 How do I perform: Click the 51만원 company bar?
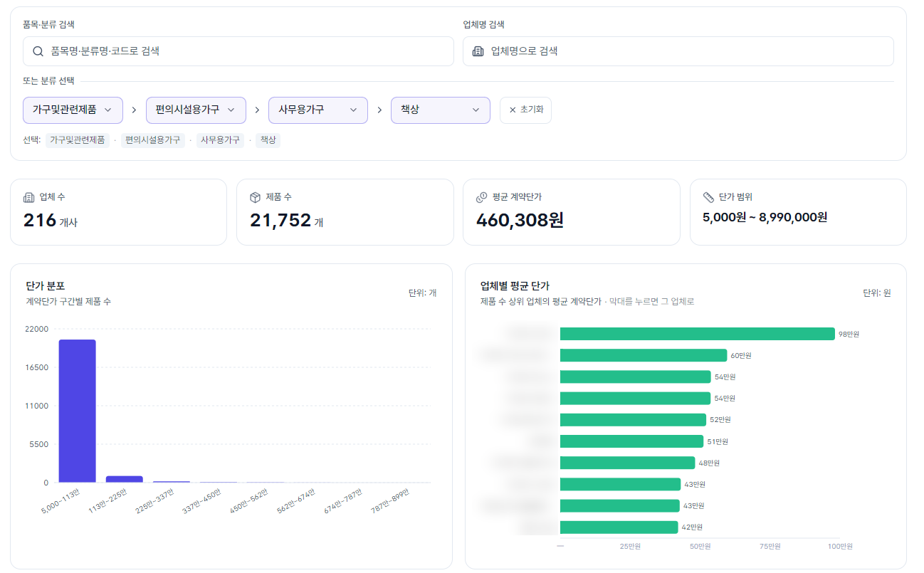click(632, 441)
